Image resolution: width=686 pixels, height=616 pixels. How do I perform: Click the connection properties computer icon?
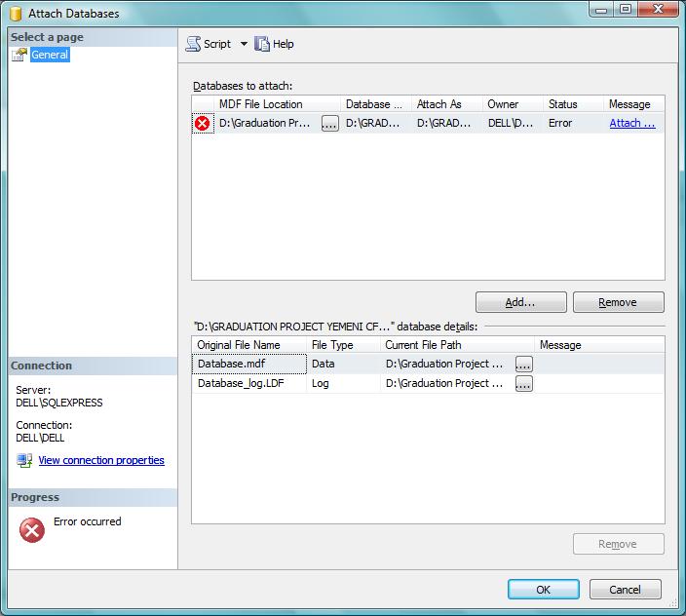(x=24, y=461)
